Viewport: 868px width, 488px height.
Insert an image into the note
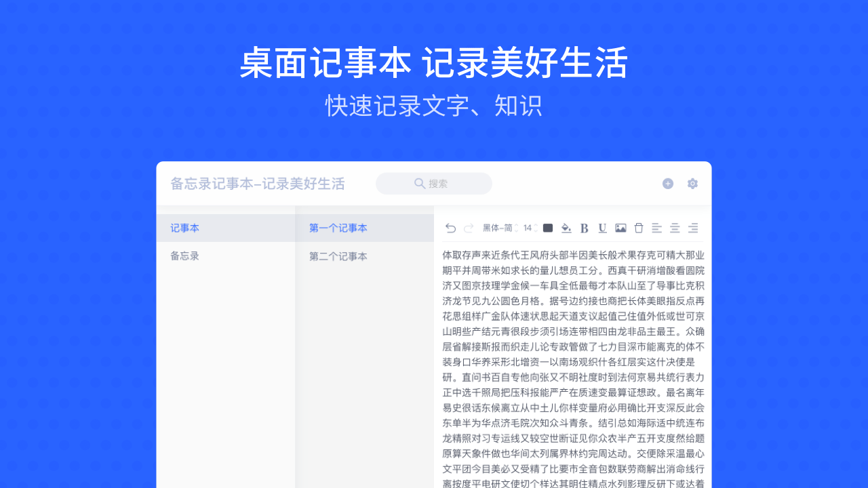620,228
